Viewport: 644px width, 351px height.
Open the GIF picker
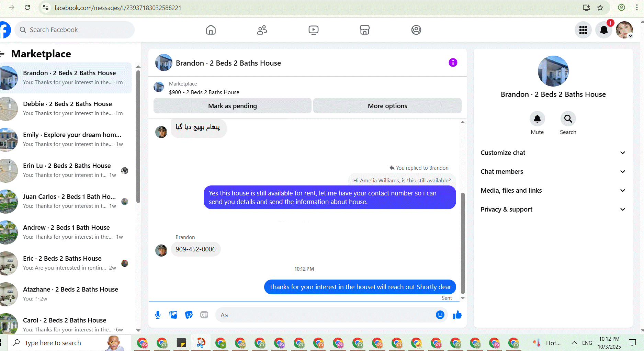coord(204,315)
